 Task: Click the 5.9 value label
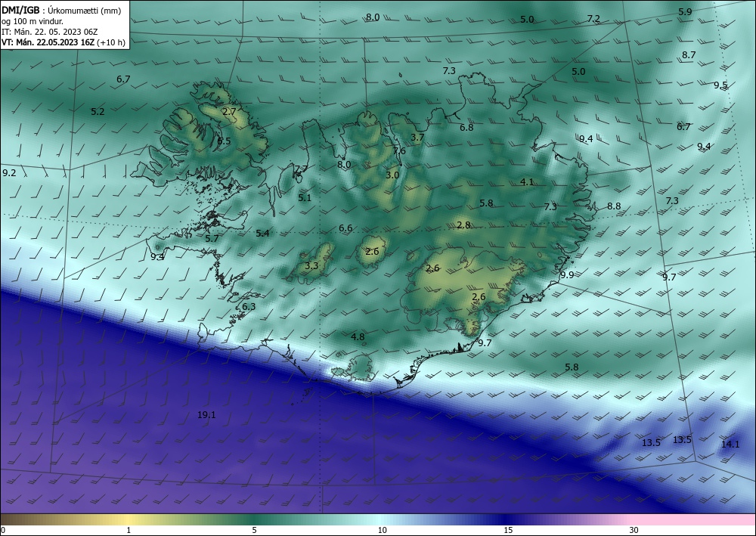(685, 11)
